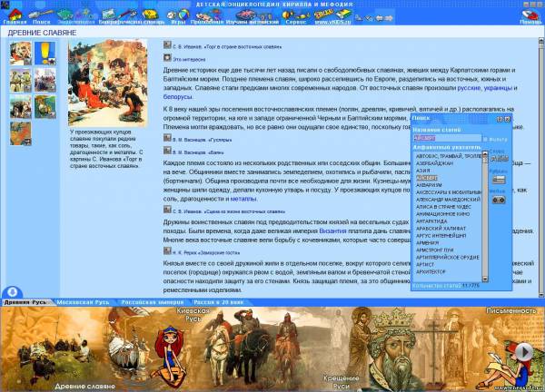The image size is (545, 392).
Task: Open the Древние славяне banner topic
Action: 85,386
